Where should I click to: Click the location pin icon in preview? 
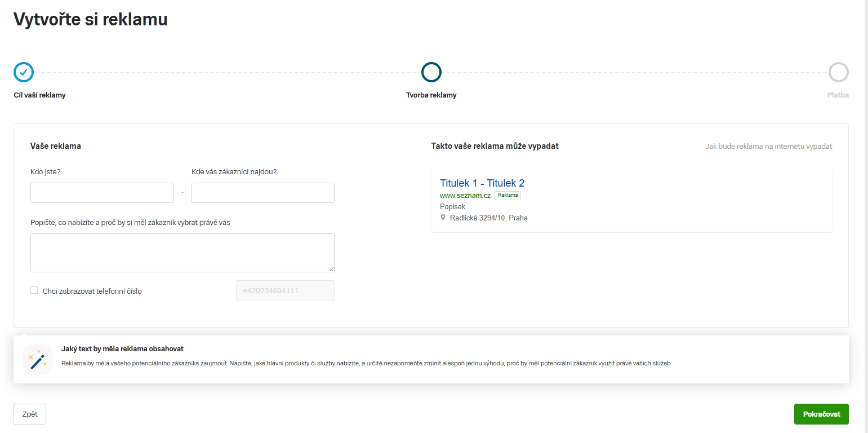[x=443, y=218]
